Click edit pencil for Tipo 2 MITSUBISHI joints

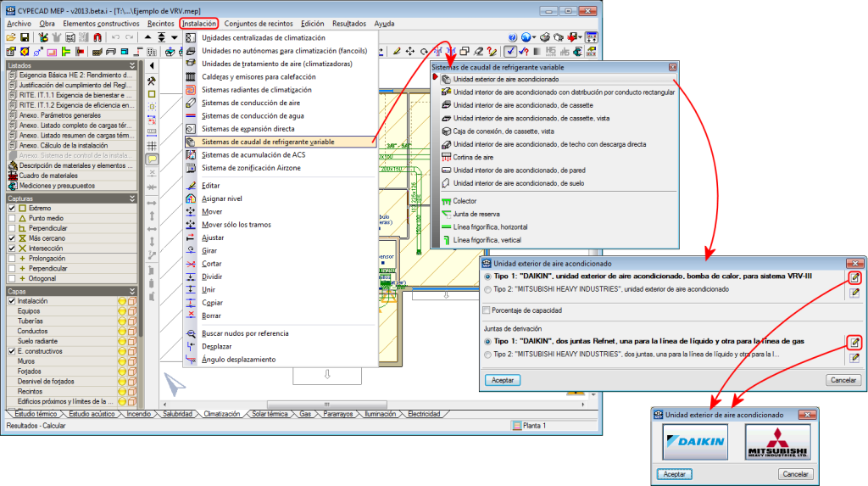pyautogui.click(x=854, y=358)
